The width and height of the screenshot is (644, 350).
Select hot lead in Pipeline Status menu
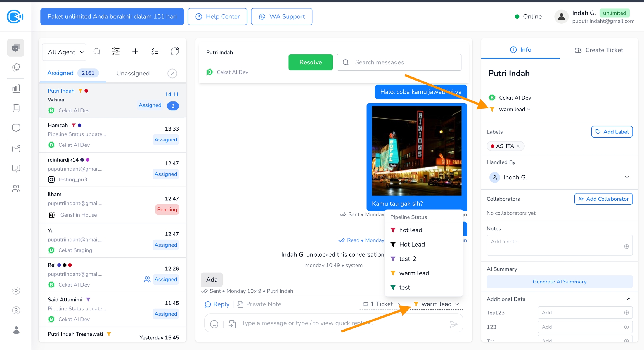410,230
